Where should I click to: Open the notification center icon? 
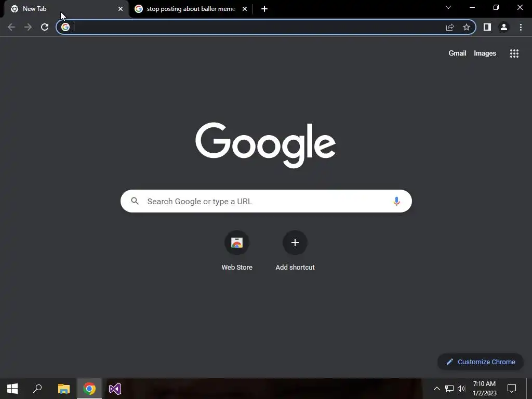(512, 389)
